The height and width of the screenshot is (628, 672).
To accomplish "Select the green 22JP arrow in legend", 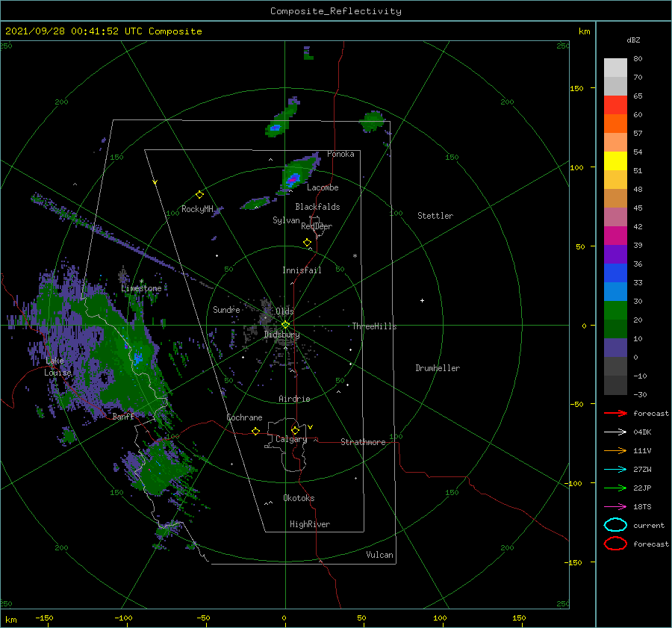I will pyautogui.click(x=615, y=488).
